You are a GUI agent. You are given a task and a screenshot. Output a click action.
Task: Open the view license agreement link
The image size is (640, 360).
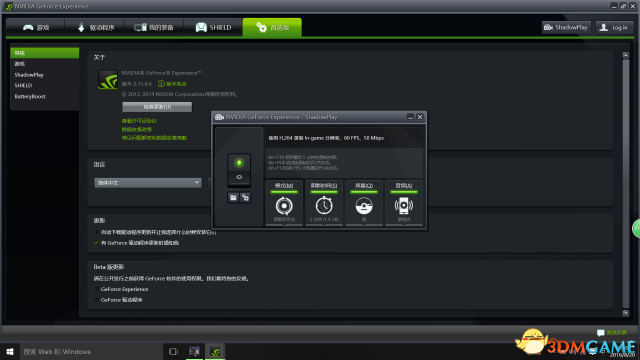coord(139,121)
